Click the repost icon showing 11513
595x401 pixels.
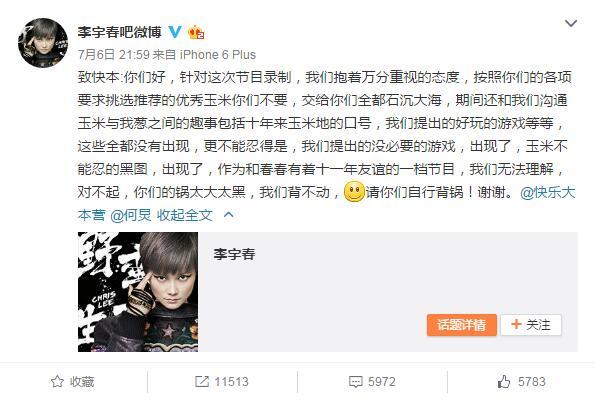coord(201,381)
